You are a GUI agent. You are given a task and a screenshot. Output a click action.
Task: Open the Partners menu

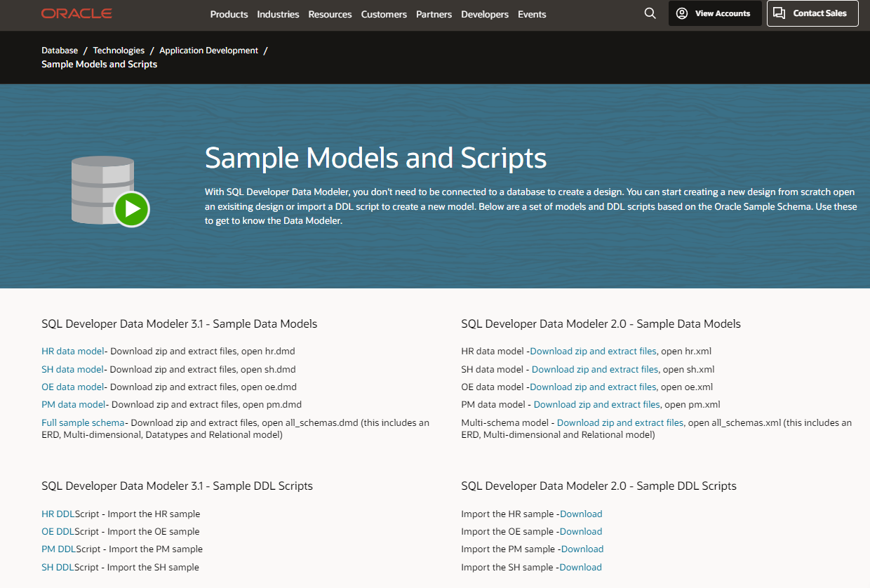coord(434,14)
